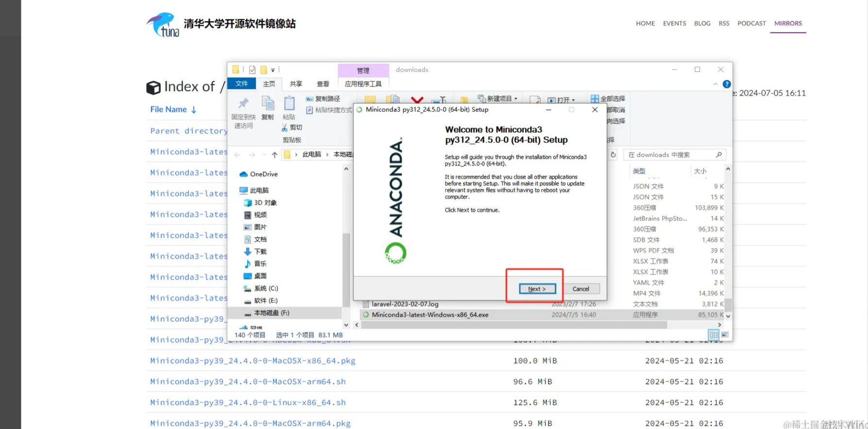868x429 pixels.
Task: Click the 系统 (C:) drive icon
Action: click(248, 288)
